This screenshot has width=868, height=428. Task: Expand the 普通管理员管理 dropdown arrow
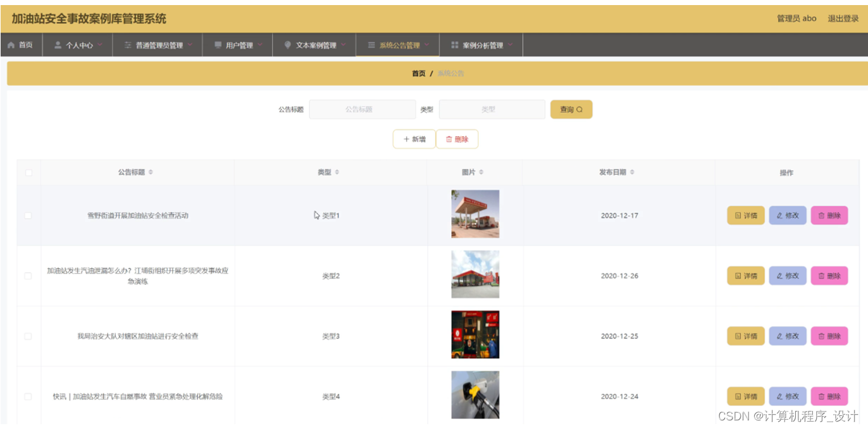[190, 45]
